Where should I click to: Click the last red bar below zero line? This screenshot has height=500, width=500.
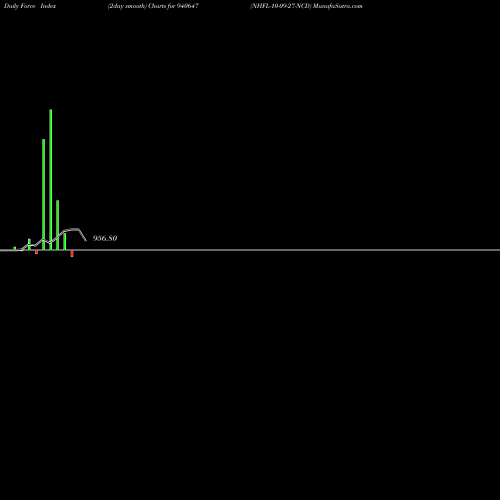[x=72, y=253]
